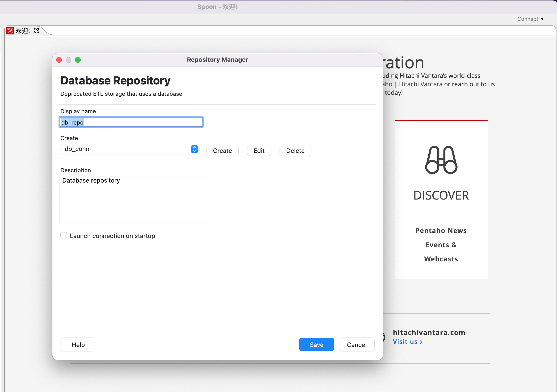The image size is (557, 392).
Task: Click the Edit connection button
Action: click(x=259, y=151)
